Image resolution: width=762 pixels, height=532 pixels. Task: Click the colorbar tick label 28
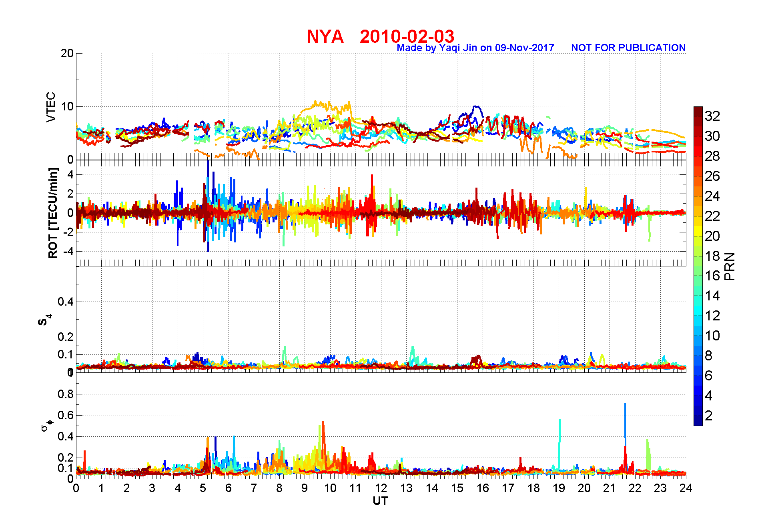click(712, 156)
